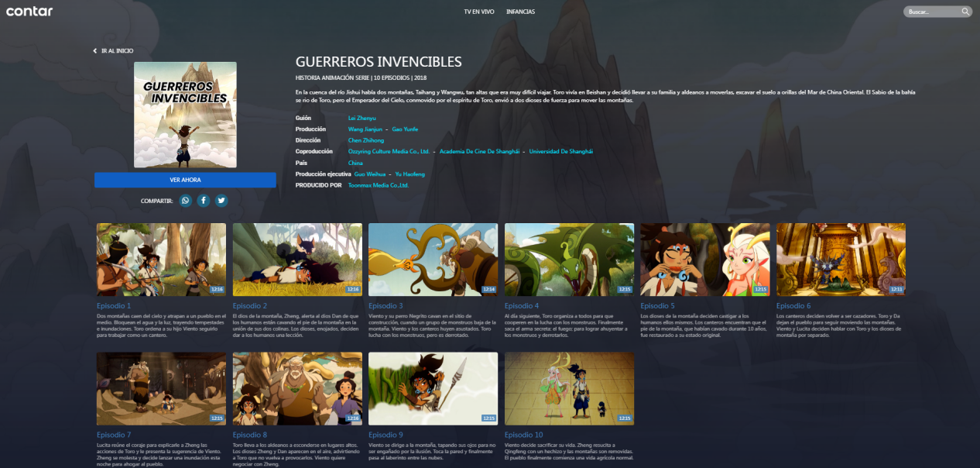The height and width of the screenshot is (468, 980).
Task: Click the 'Guión' label
Action: [x=303, y=118]
